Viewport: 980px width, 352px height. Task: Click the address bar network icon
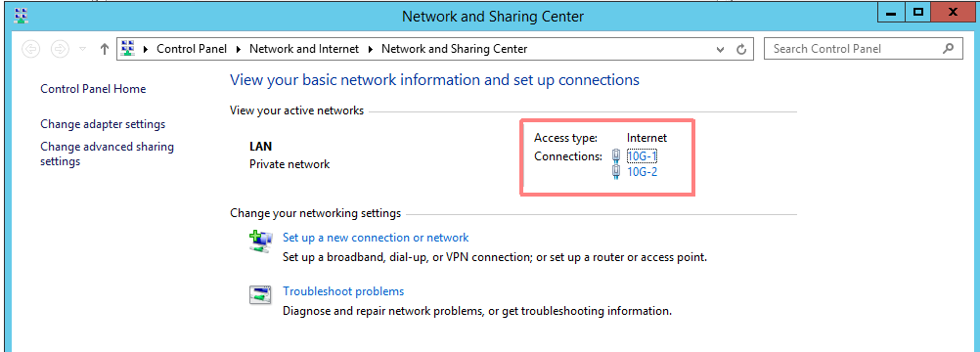click(128, 48)
